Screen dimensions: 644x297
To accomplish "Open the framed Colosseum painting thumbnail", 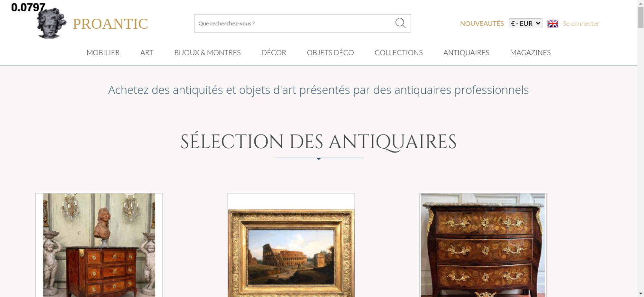I will 291,245.
